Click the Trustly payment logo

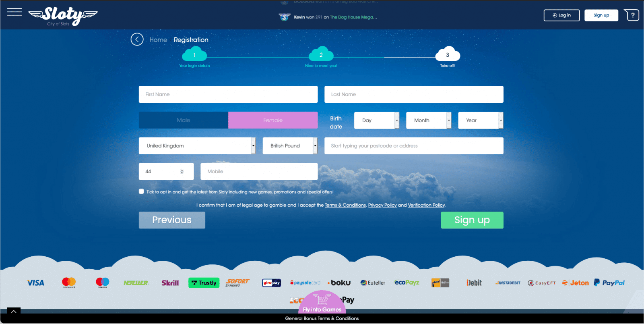204,283
